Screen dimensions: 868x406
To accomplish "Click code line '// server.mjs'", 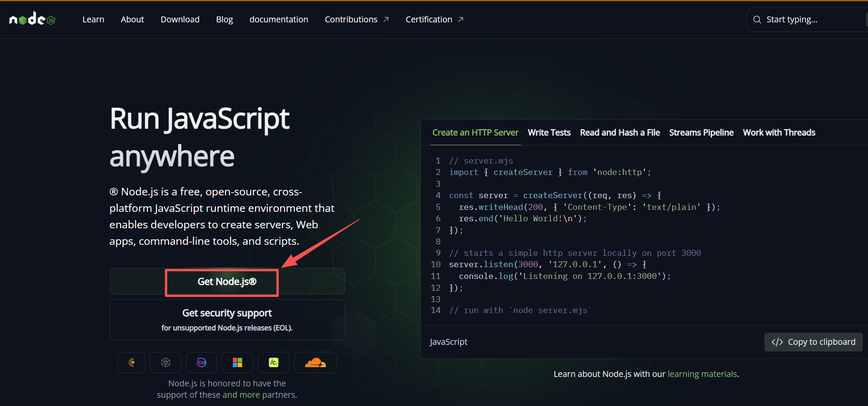I will [481, 161].
